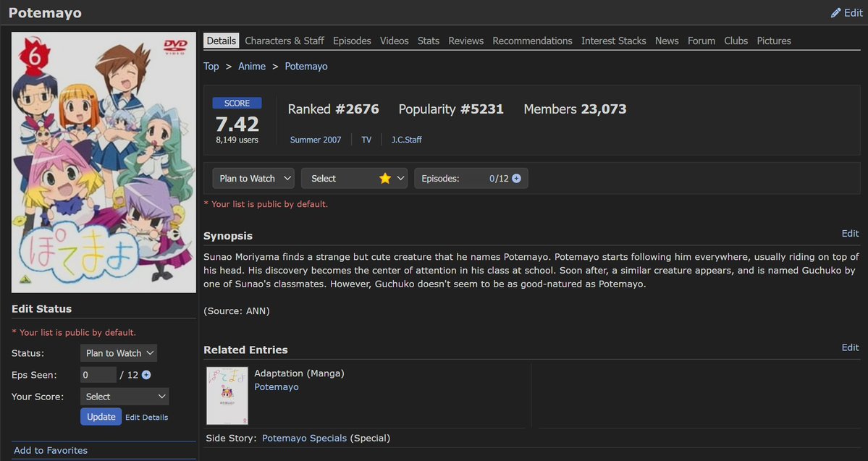Click the yellow star in the score selector
This screenshot has height=461, width=868.
point(385,178)
